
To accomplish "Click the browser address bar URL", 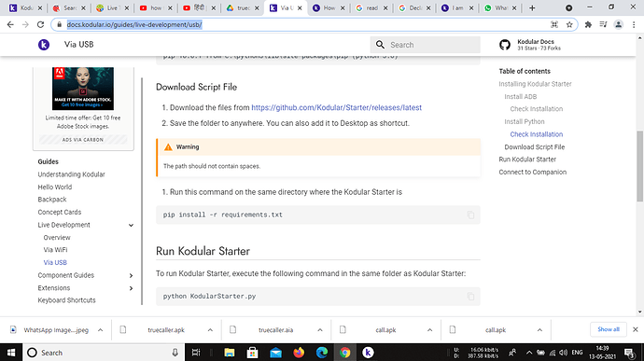I will (x=134, y=24).
